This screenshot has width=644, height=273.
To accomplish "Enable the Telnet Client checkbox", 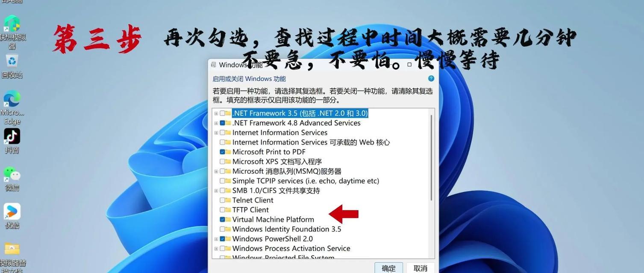I will (223, 200).
